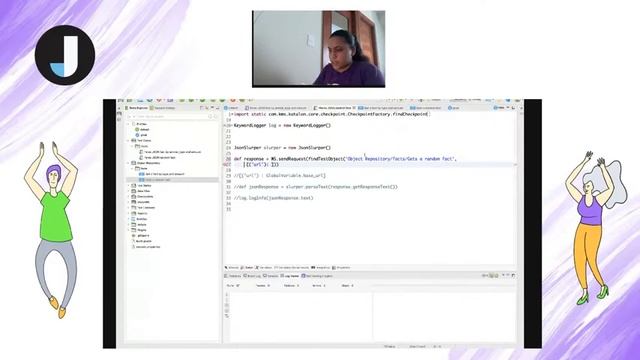Maximize the bottom Log Viewer panel

(513, 276)
